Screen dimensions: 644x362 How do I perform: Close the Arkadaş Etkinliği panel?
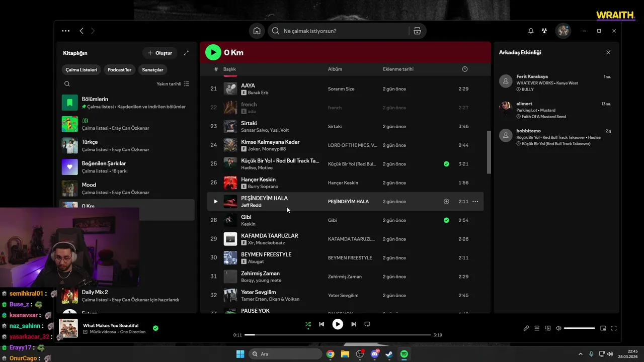click(608, 52)
